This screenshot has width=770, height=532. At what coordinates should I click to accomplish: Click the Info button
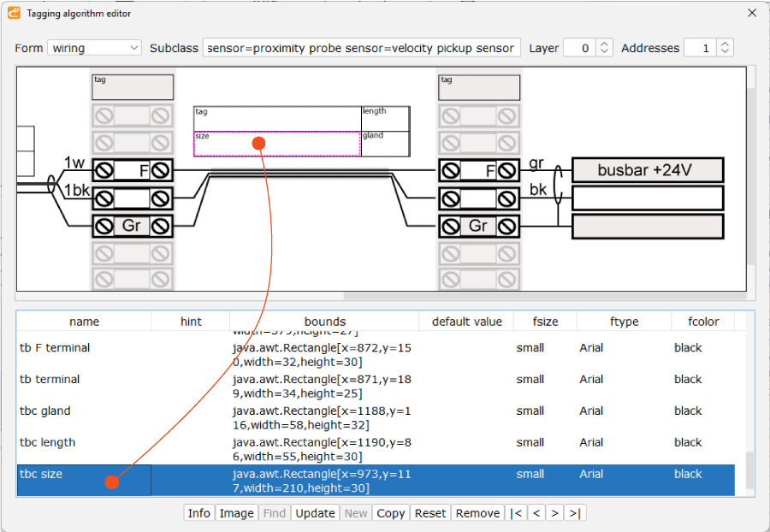(198, 513)
